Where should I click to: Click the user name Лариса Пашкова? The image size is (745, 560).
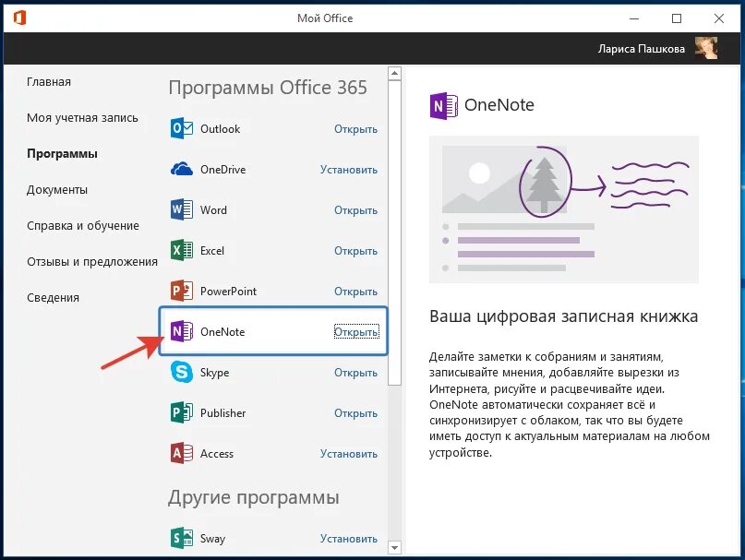click(x=641, y=49)
